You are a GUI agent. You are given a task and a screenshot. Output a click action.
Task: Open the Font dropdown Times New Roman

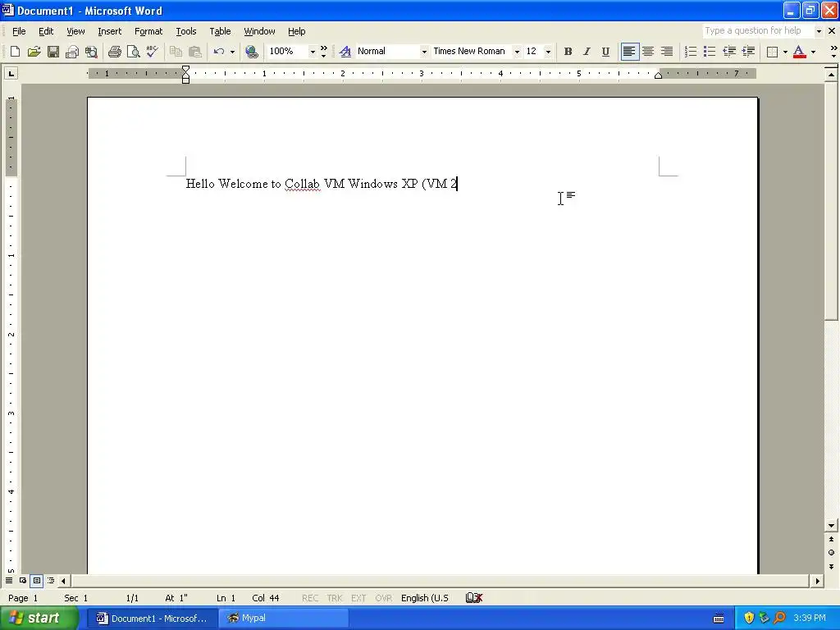[517, 52]
